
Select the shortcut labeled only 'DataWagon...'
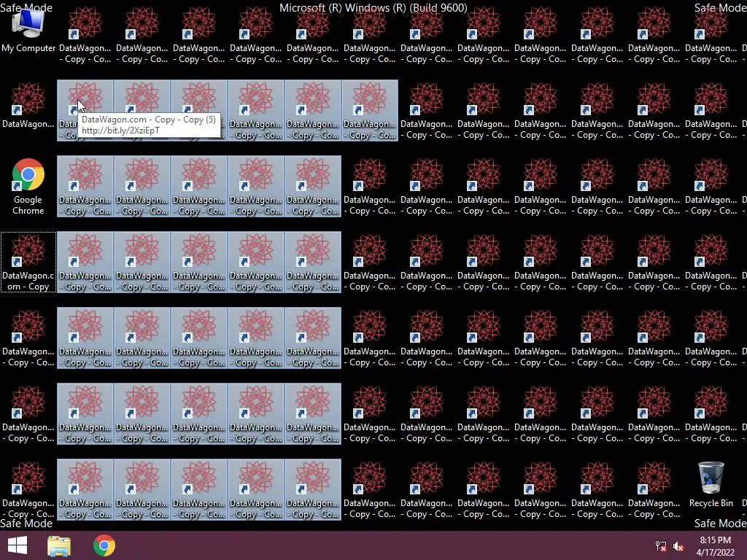(x=28, y=106)
